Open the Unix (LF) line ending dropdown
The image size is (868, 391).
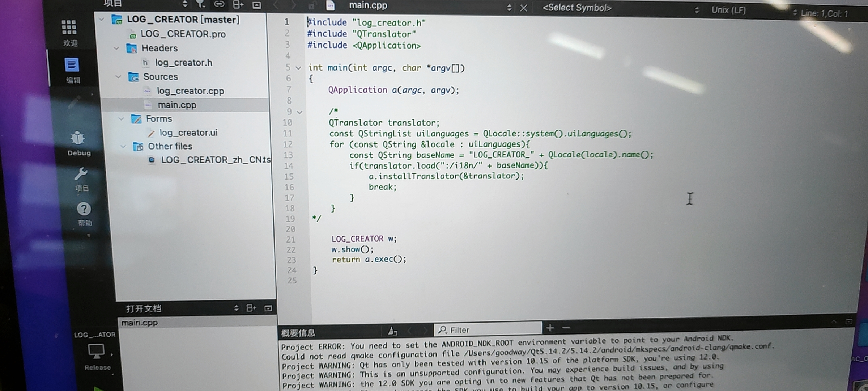point(729,10)
